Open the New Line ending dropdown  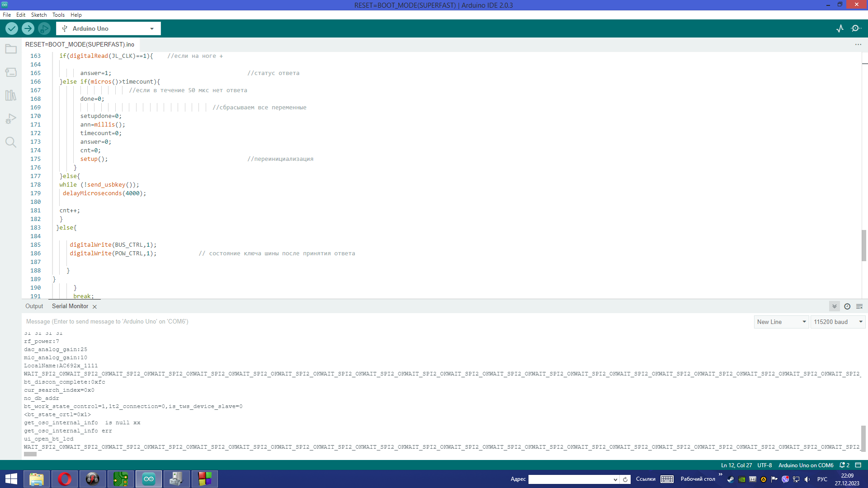[x=781, y=322]
